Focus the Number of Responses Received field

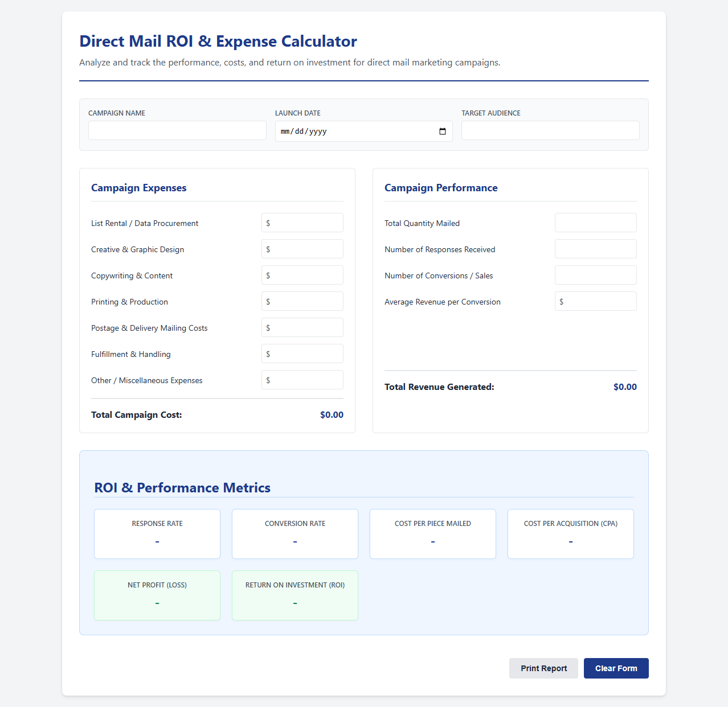pyautogui.click(x=596, y=249)
